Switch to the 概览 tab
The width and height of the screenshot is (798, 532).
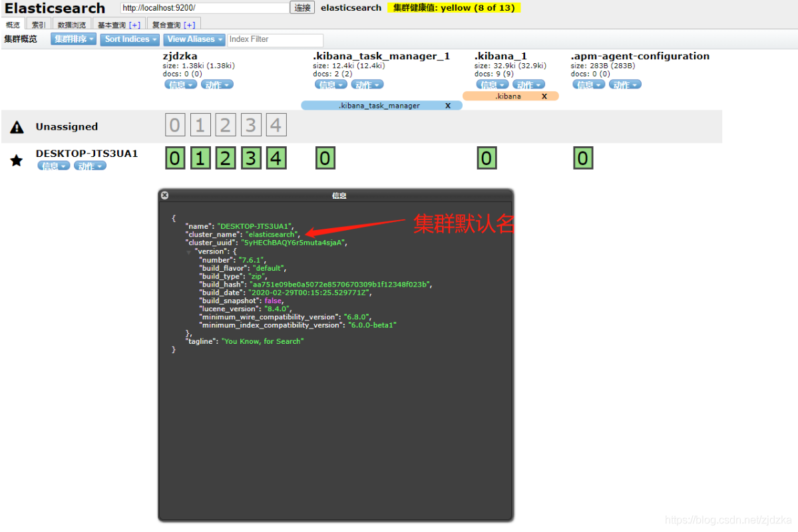tap(13, 25)
